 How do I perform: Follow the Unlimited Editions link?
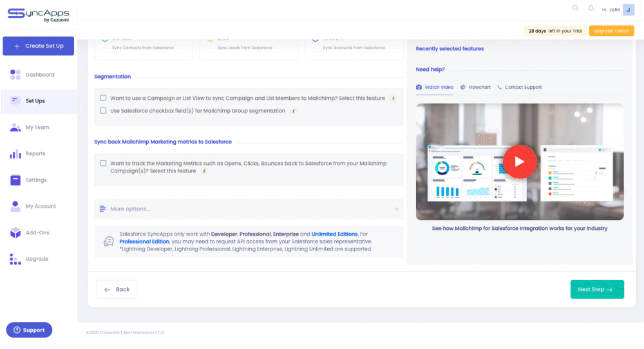334,234
